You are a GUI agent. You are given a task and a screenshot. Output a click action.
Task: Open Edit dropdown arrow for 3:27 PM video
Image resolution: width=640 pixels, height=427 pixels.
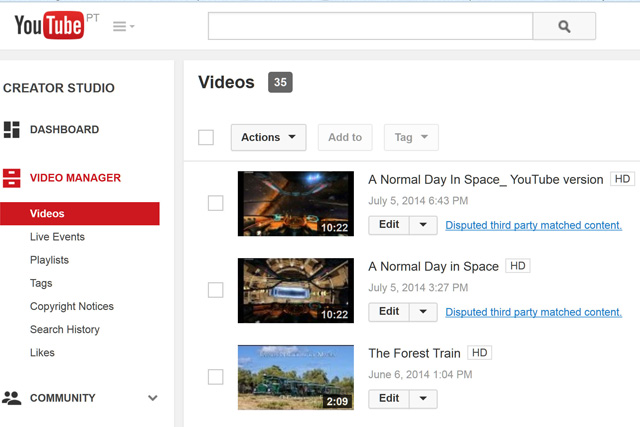pyautogui.click(x=423, y=312)
